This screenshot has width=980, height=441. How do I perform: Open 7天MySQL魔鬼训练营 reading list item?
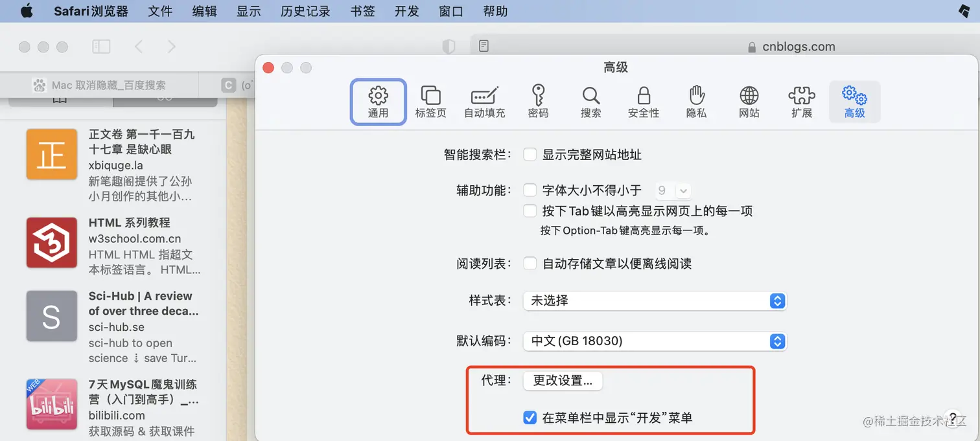click(x=113, y=407)
